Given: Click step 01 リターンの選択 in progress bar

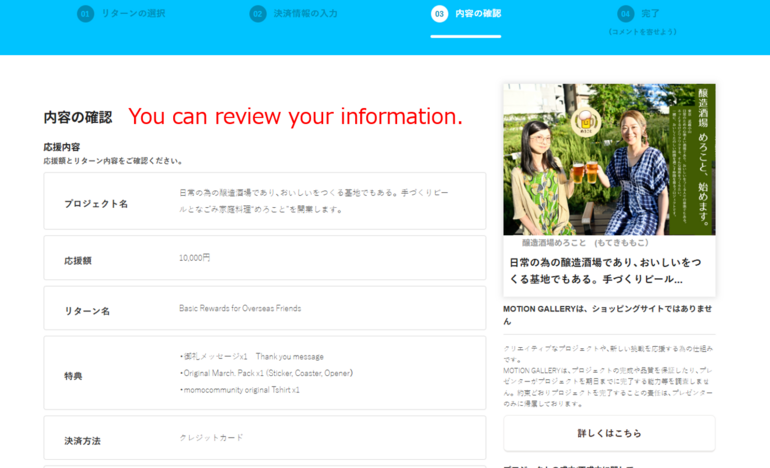Looking at the screenshot, I should click(x=121, y=14).
